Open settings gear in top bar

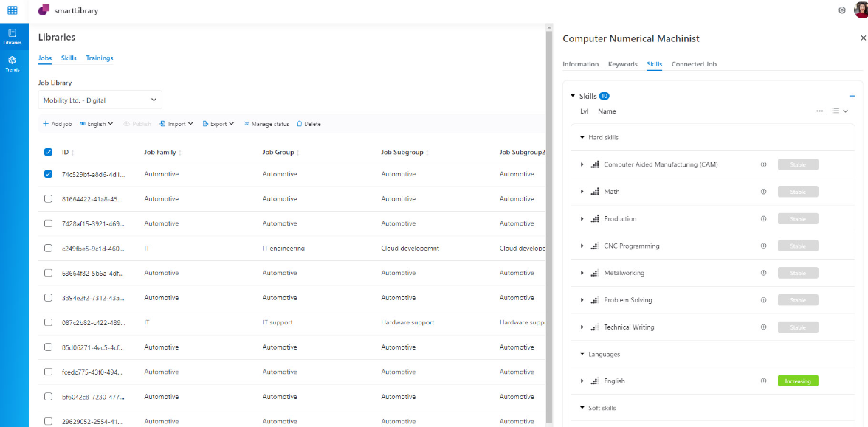click(x=842, y=10)
